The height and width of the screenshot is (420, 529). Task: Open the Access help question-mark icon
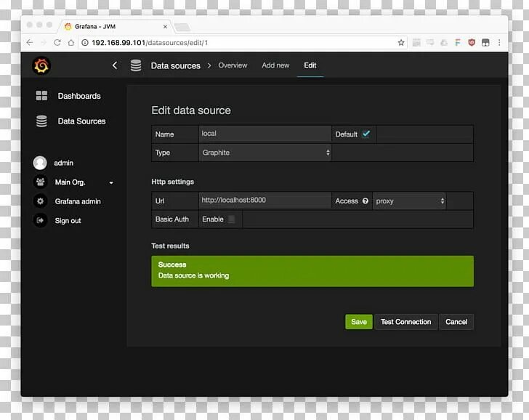[366, 201]
